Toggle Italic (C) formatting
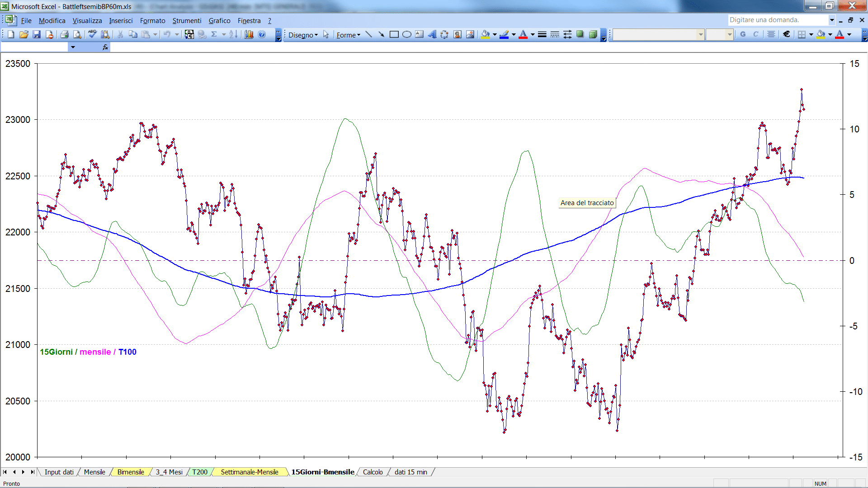 pos(755,34)
